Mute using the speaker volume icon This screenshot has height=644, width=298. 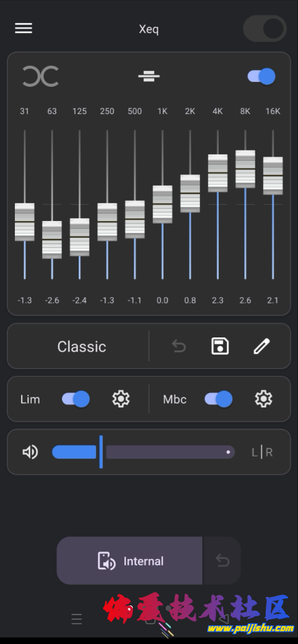click(x=30, y=452)
